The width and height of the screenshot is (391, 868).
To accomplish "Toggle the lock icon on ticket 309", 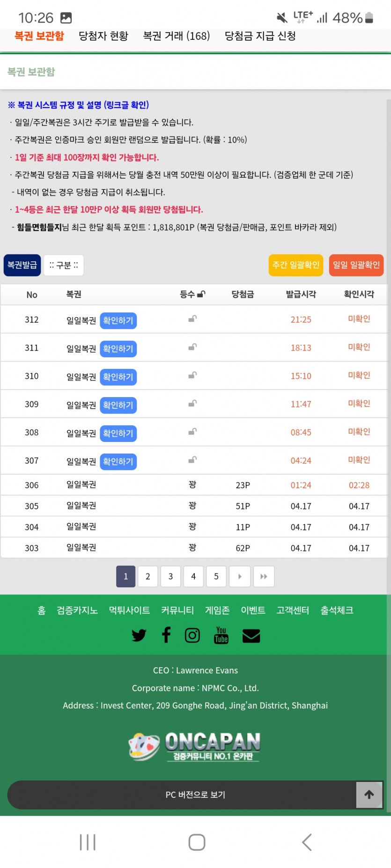I will coord(192,404).
